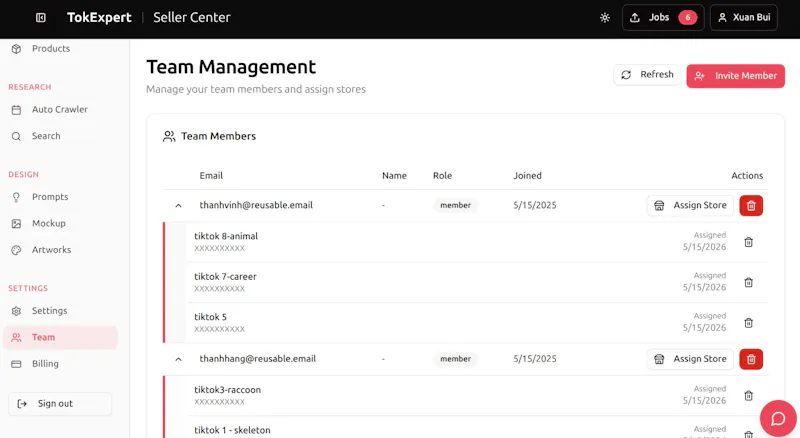Click thanhvinh's joined date 5/15/2025
The width and height of the screenshot is (800, 438).
(535, 205)
